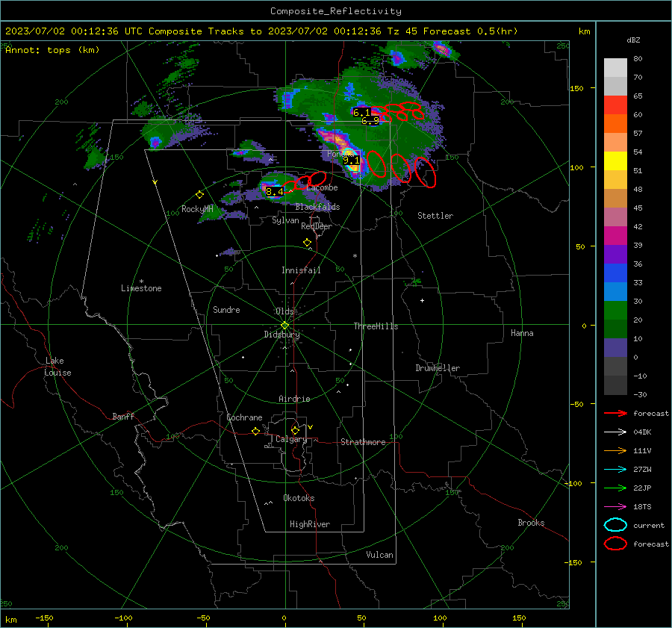Click the red 'forecast' ellipse legend icon
672x628 pixels.
pos(615,544)
